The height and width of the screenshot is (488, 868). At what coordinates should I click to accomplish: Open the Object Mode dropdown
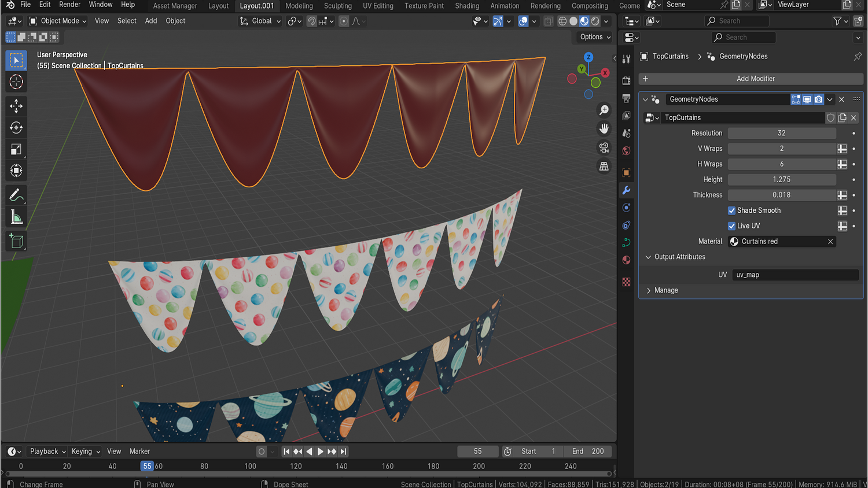pos(58,21)
